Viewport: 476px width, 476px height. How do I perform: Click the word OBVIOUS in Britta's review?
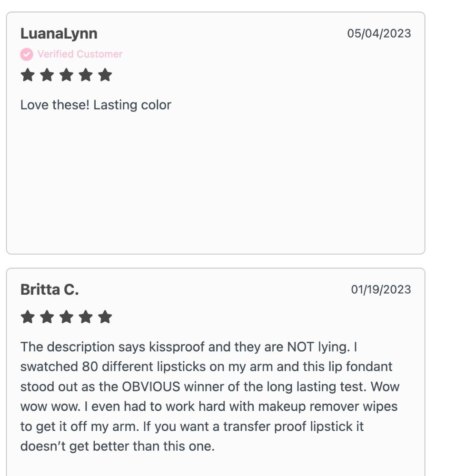click(151, 387)
